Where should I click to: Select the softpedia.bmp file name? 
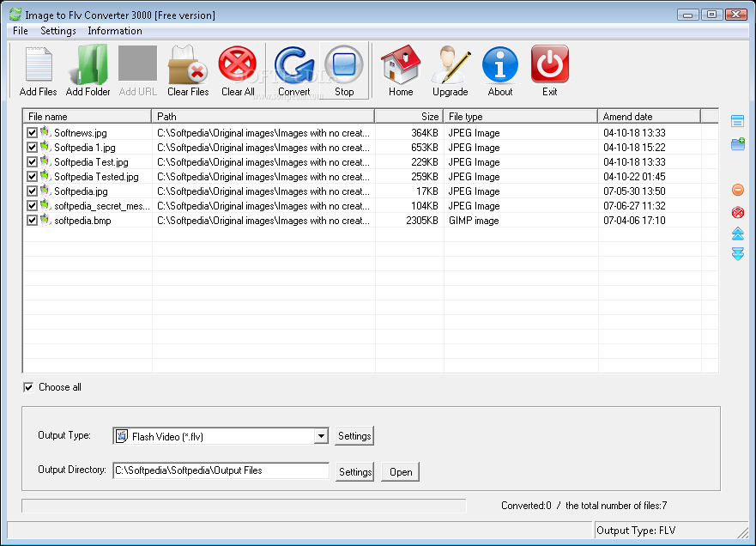[x=82, y=221]
